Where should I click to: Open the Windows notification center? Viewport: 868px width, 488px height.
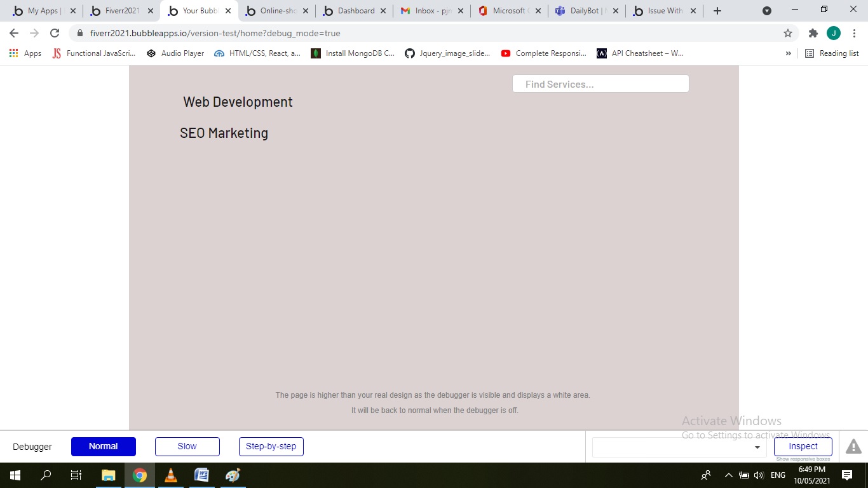click(847, 475)
